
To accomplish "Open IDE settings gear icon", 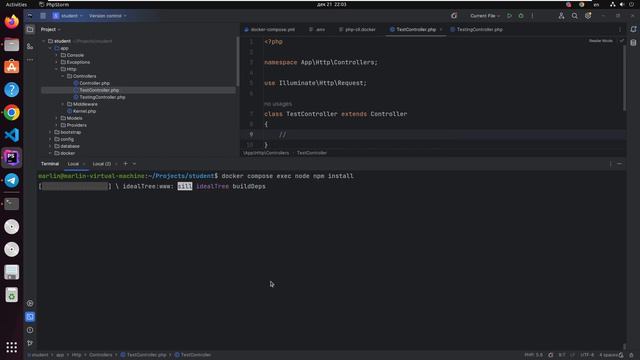I will coord(588,16).
